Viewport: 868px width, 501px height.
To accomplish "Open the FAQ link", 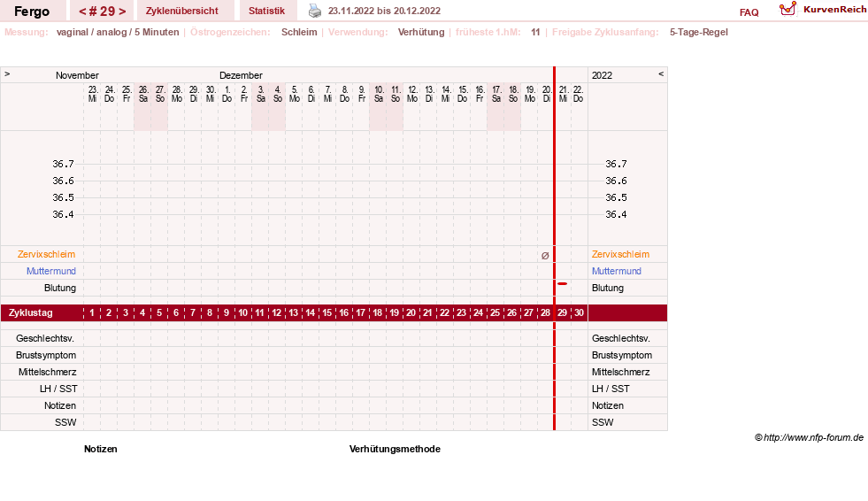I will [x=749, y=12].
